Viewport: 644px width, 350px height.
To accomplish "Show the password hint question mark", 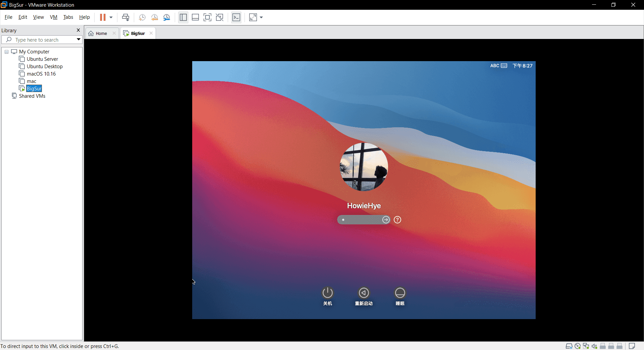I will click(397, 220).
